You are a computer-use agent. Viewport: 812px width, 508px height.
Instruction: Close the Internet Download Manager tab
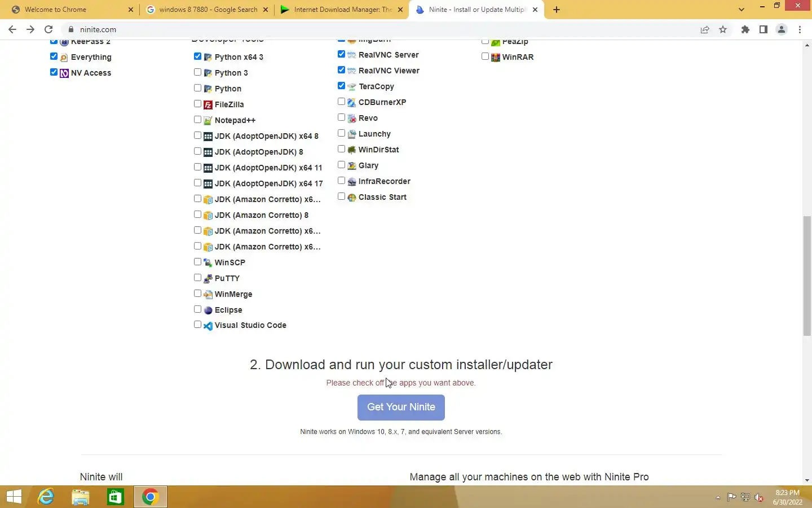(400, 10)
